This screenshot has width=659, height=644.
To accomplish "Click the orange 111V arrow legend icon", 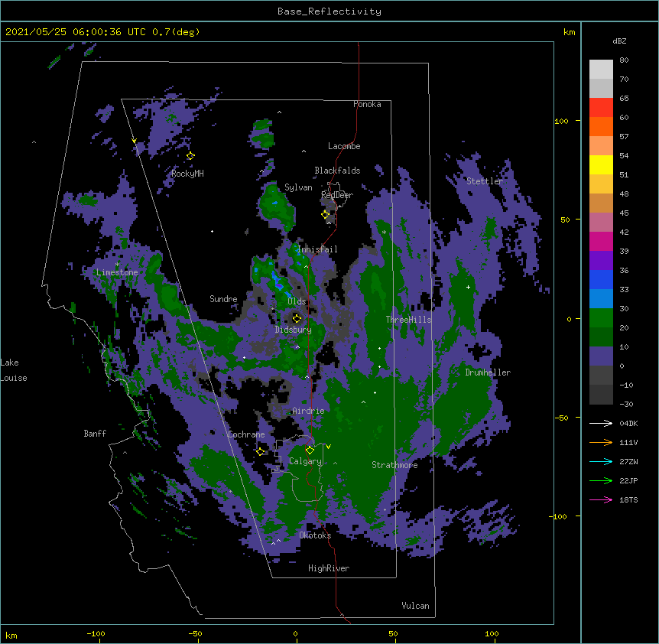I will pos(601,442).
